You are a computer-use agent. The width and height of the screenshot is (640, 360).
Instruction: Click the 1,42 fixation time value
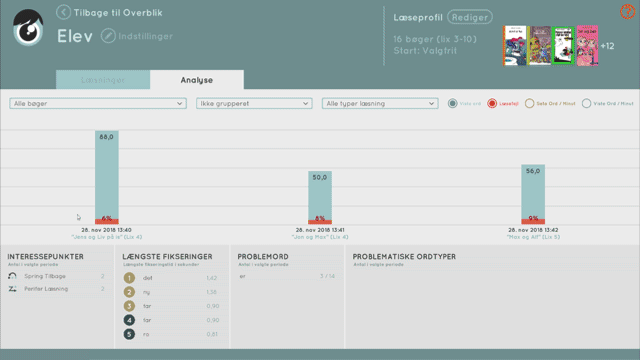(212, 278)
